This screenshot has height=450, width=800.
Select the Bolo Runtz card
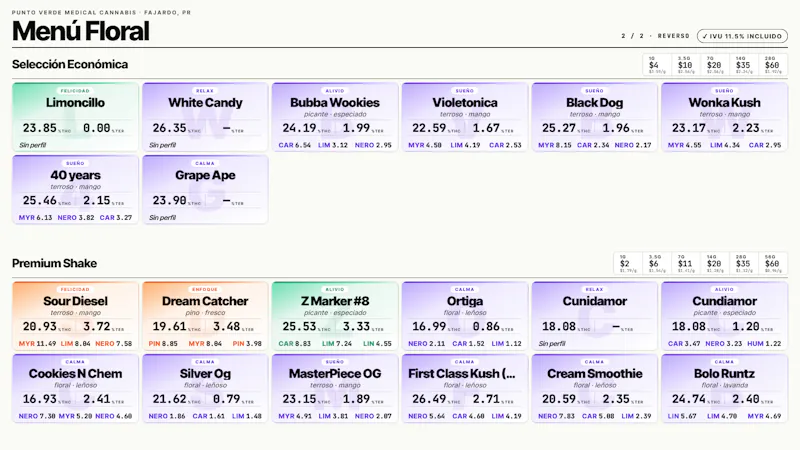point(724,388)
